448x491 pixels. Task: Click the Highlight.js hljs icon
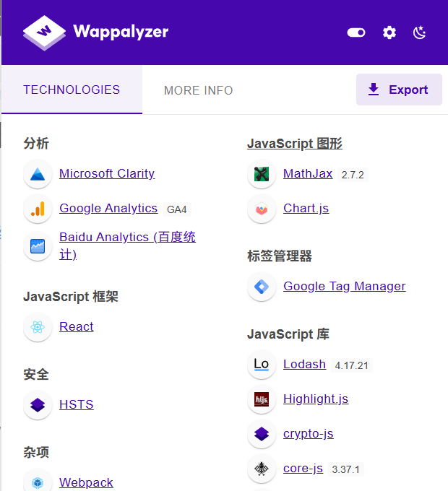262,399
